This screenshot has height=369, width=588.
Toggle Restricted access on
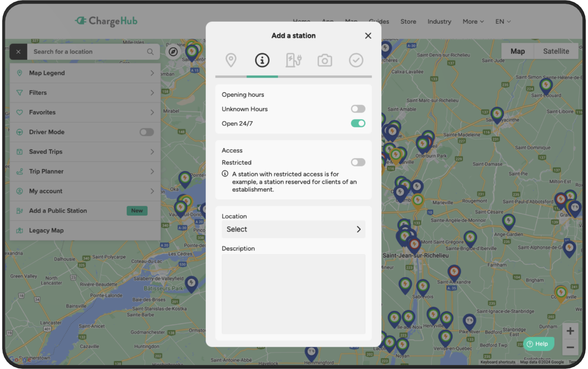[x=358, y=162]
